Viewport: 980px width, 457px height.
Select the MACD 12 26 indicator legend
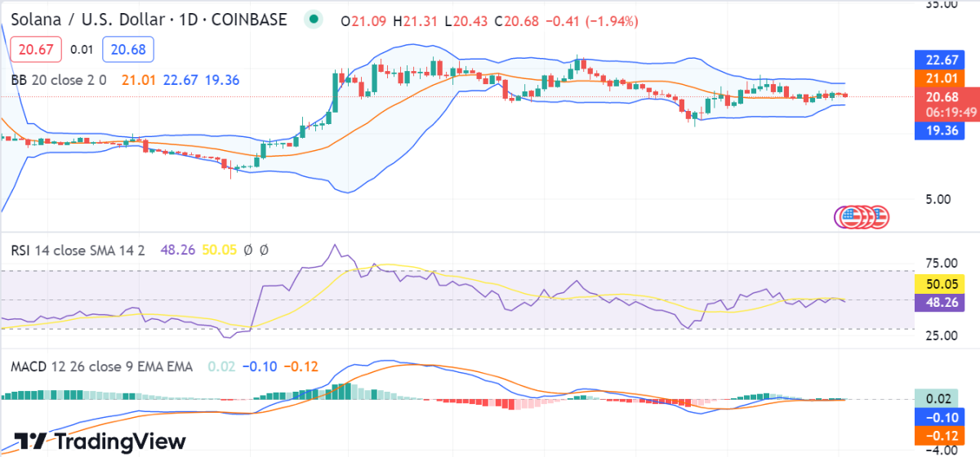[102, 366]
